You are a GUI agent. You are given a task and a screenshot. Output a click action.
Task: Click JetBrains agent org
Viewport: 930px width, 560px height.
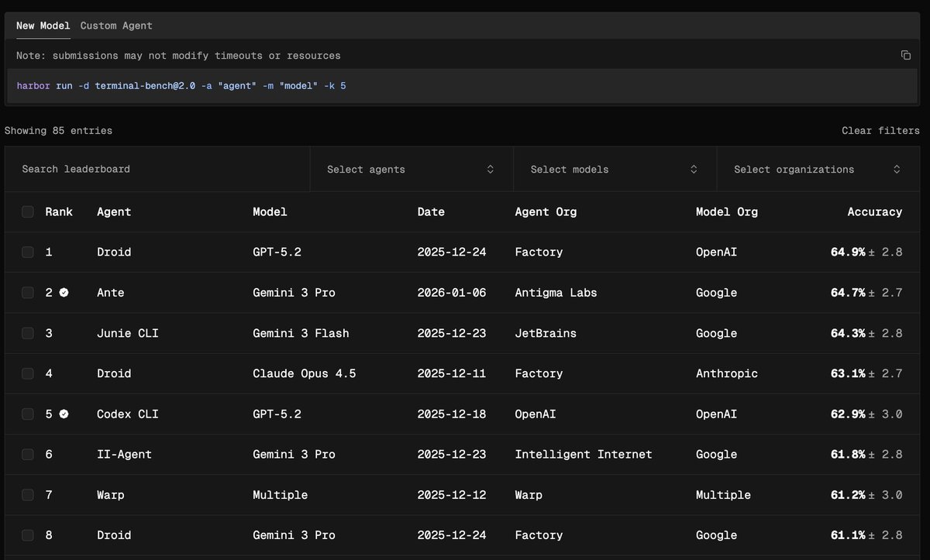pyautogui.click(x=546, y=333)
